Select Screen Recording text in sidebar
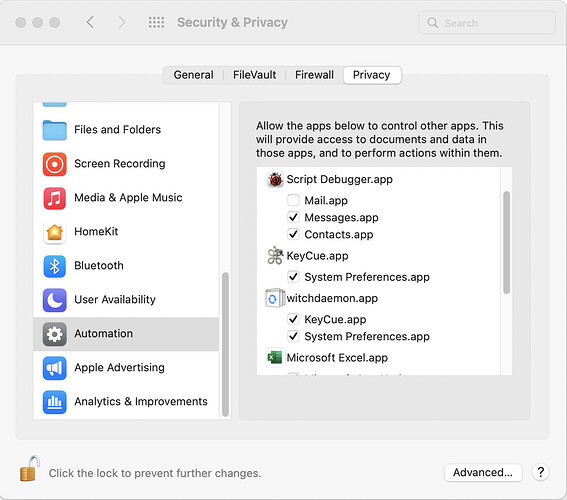This screenshot has height=500, width=567. [120, 164]
